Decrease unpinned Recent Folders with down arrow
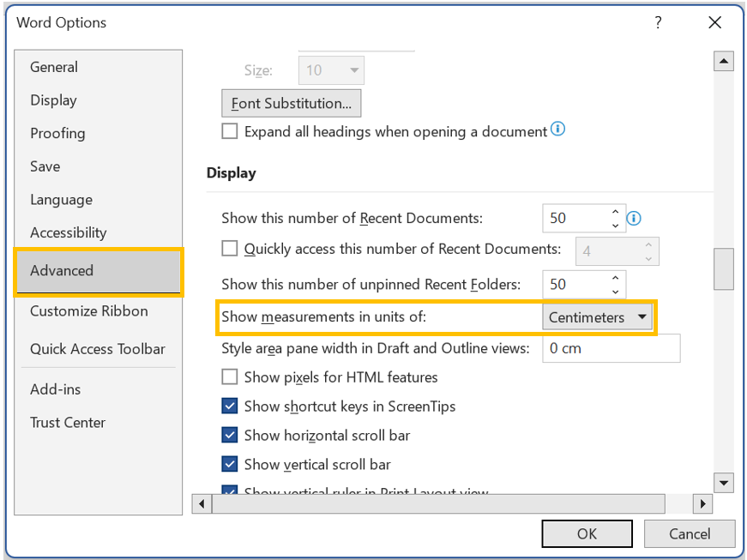 coord(615,291)
